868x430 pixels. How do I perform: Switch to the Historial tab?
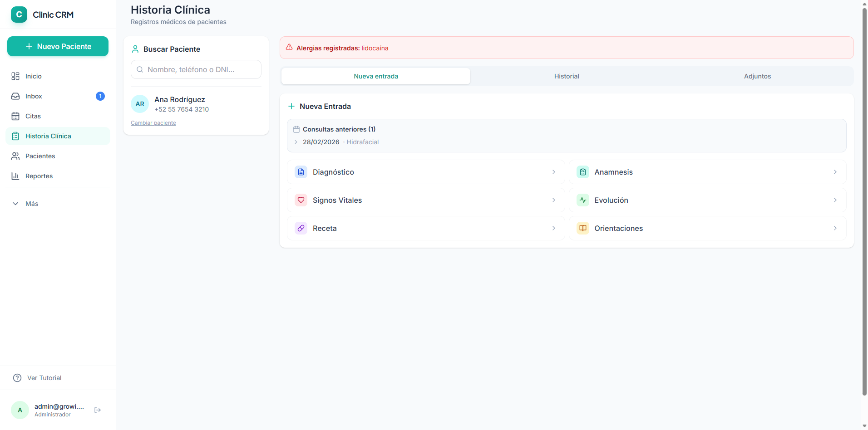(x=567, y=76)
